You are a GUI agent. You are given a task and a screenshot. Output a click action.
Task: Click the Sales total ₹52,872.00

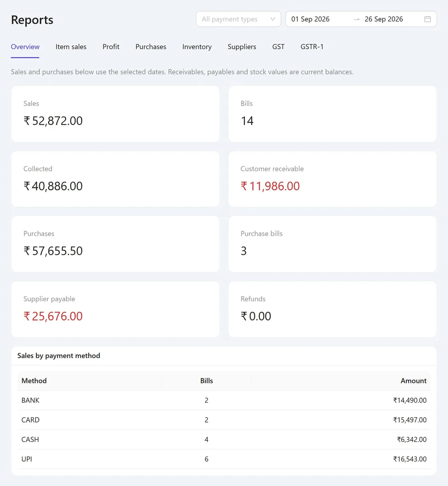click(x=53, y=121)
